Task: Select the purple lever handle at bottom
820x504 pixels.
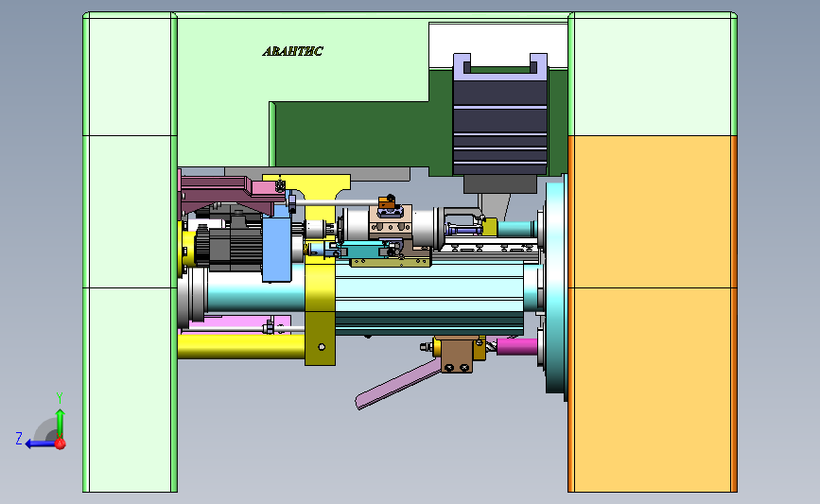Action: [x=397, y=386]
